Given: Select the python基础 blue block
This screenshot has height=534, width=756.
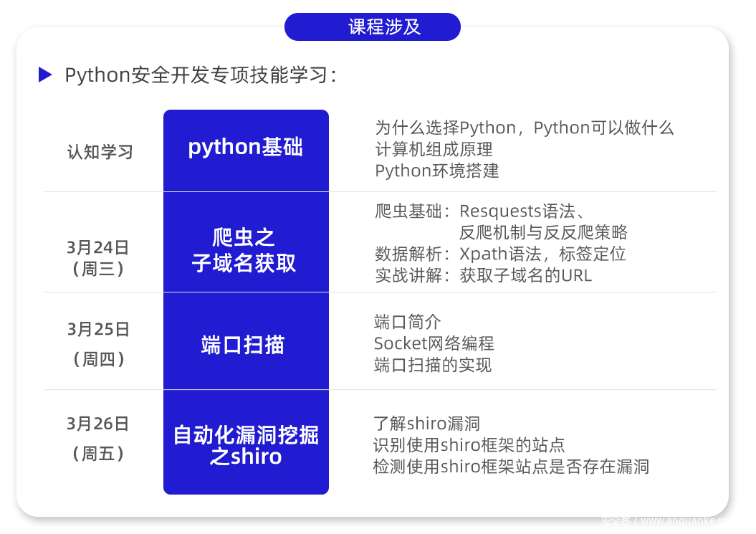Looking at the screenshot, I should [x=246, y=148].
